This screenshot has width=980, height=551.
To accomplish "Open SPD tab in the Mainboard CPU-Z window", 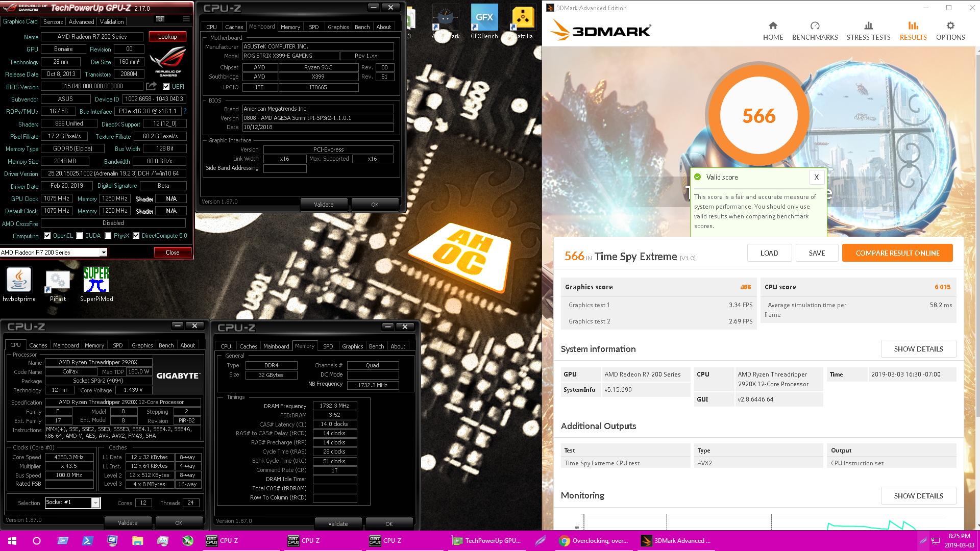I will click(x=314, y=27).
